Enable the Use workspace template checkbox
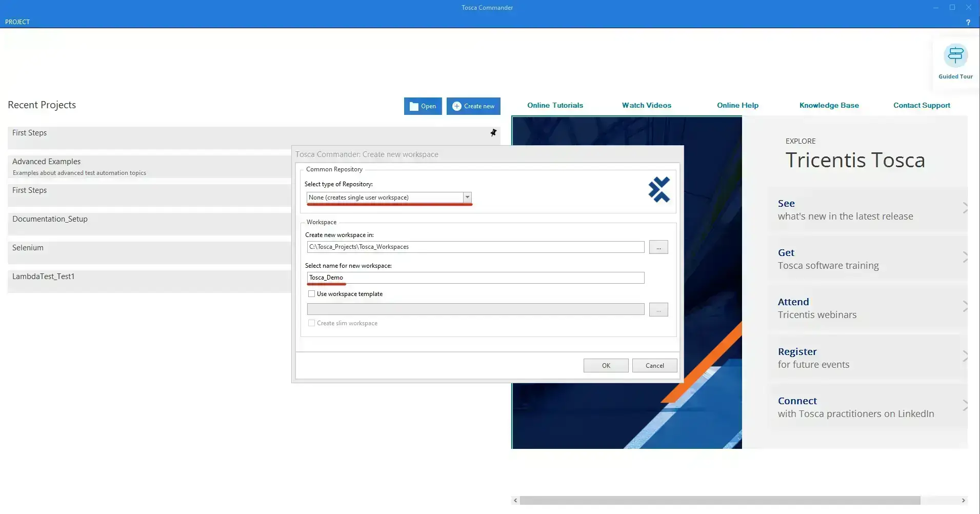 [x=311, y=294]
